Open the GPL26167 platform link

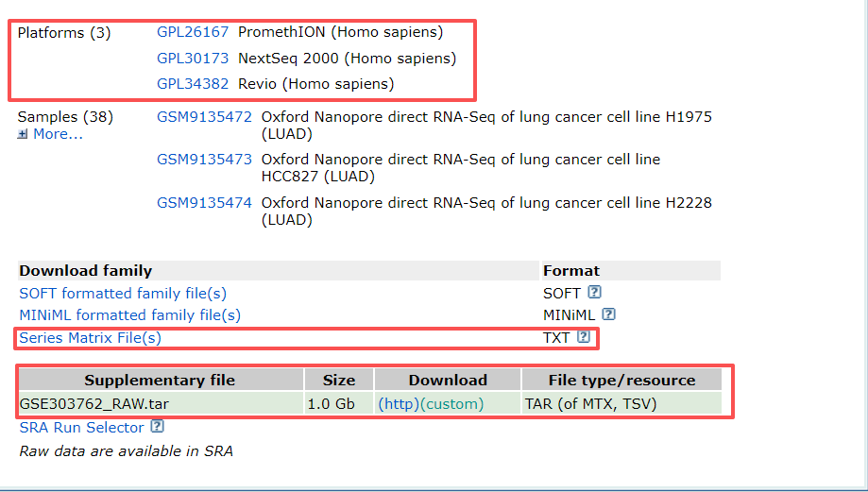click(192, 32)
